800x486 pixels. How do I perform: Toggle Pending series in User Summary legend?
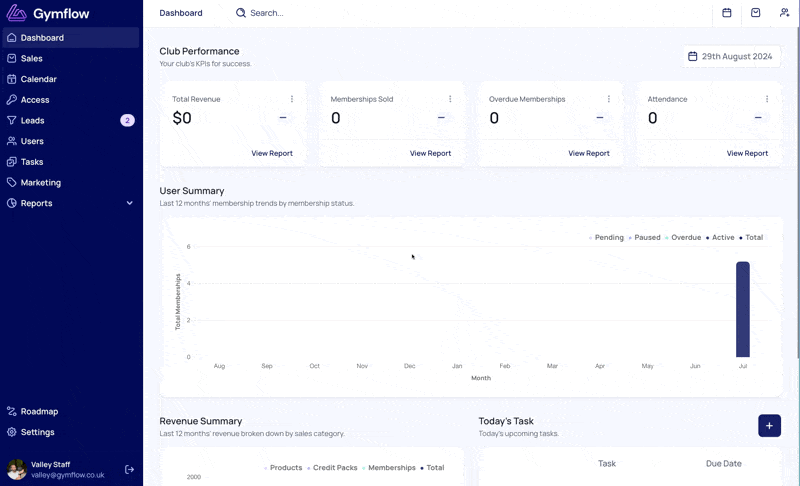[x=606, y=238]
